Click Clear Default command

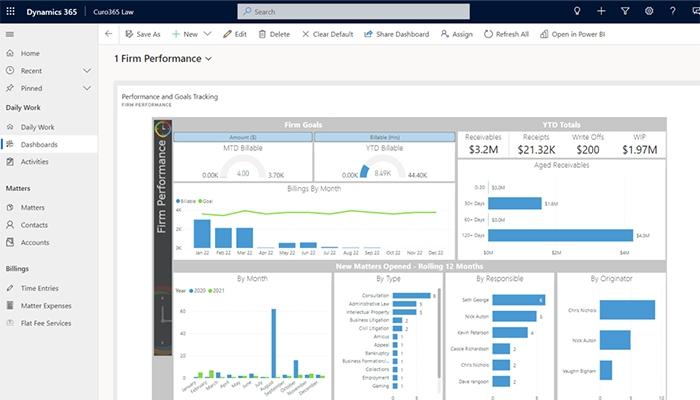[327, 34]
